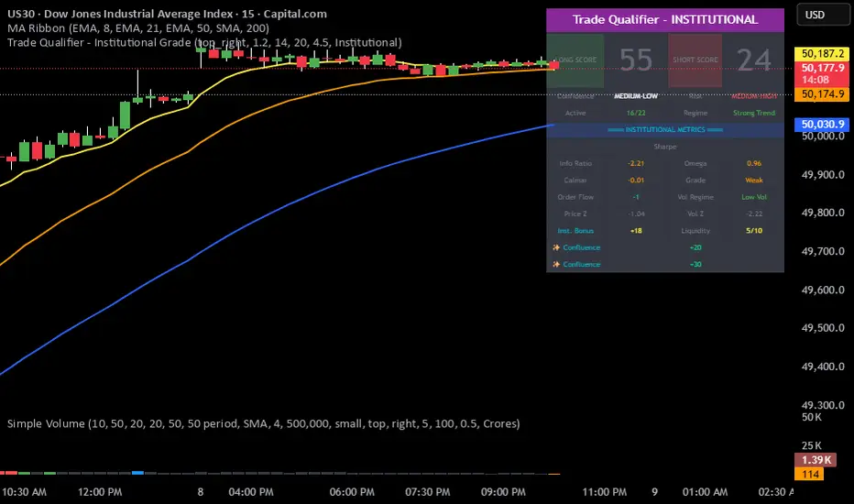Image resolution: width=854 pixels, height=504 pixels.
Task: Click the 1.39K volume label
Action: click(x=816, y=460)
